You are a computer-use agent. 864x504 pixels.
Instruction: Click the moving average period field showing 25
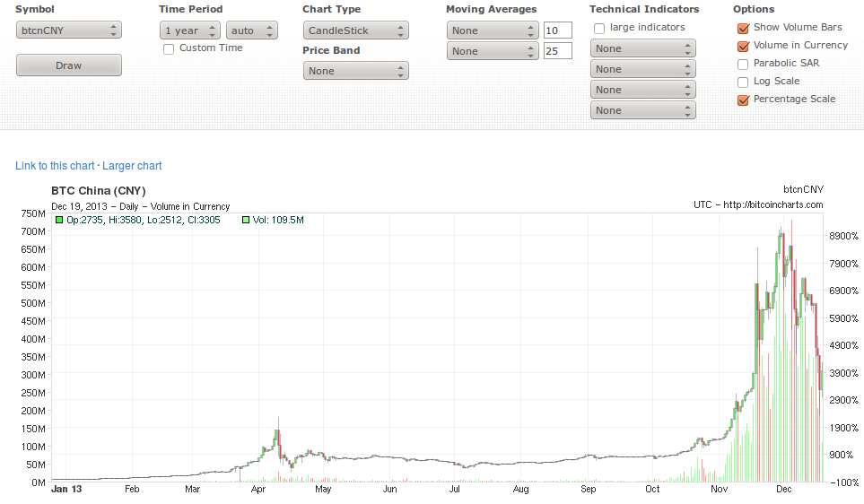pos(557,51)
